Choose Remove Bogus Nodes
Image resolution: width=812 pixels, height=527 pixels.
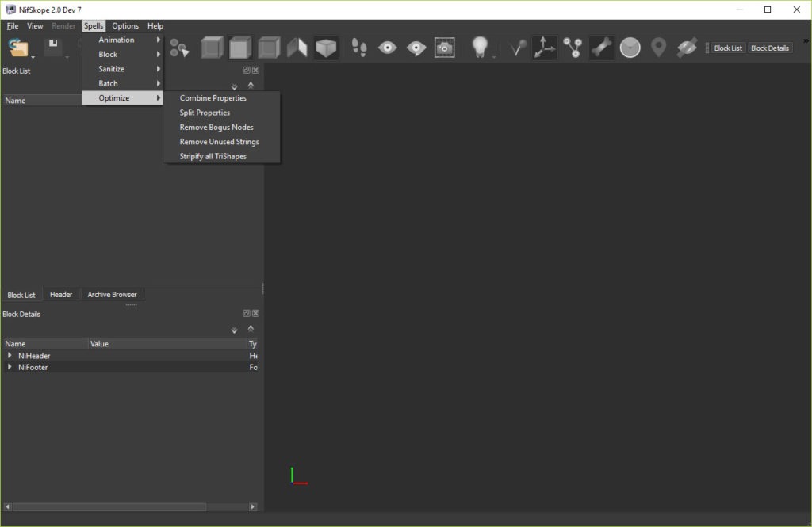click(x=222, y=127)
